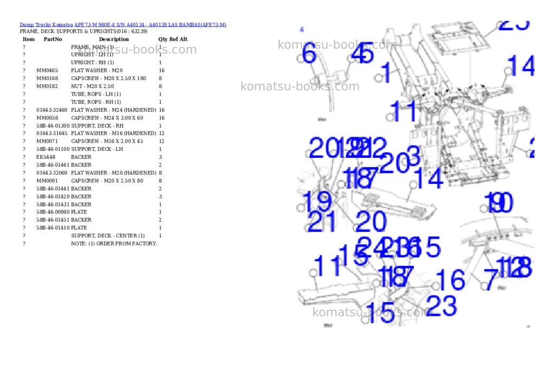Click part number 58B-46-00980
The width and height of the screenshot is (554, 392).
pos(53,212)
